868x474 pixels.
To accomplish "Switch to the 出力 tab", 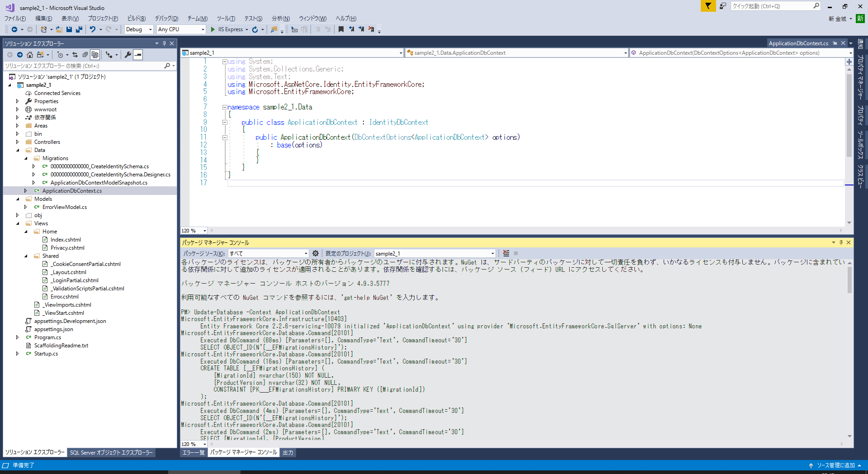I will click(x=288, y=452).
